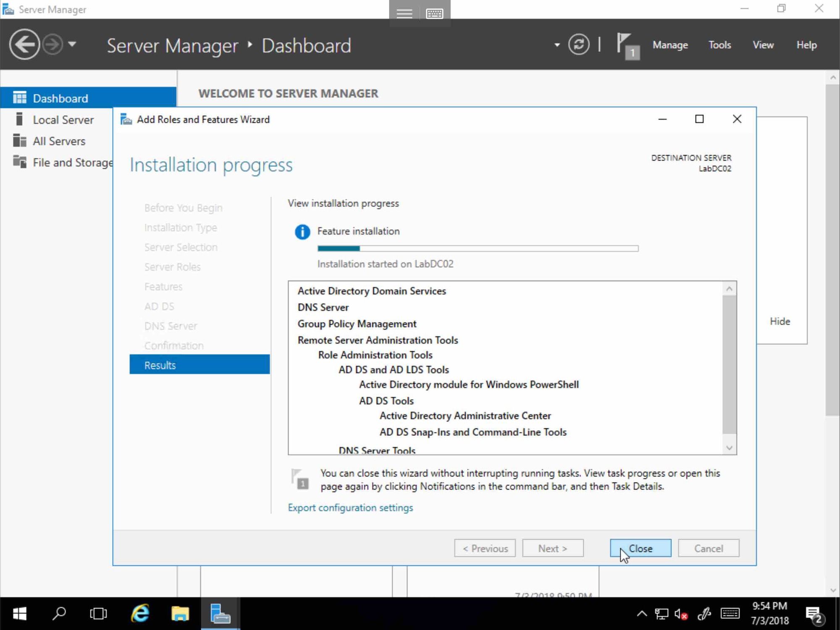Select the Results step in the wizard
840x630 pixels.
[199, 364]
